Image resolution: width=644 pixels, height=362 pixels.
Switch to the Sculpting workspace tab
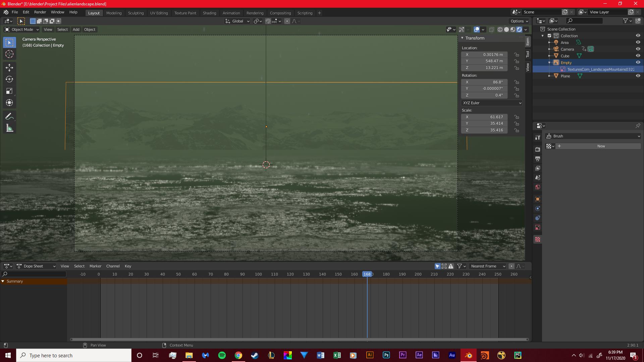[136, 12]
